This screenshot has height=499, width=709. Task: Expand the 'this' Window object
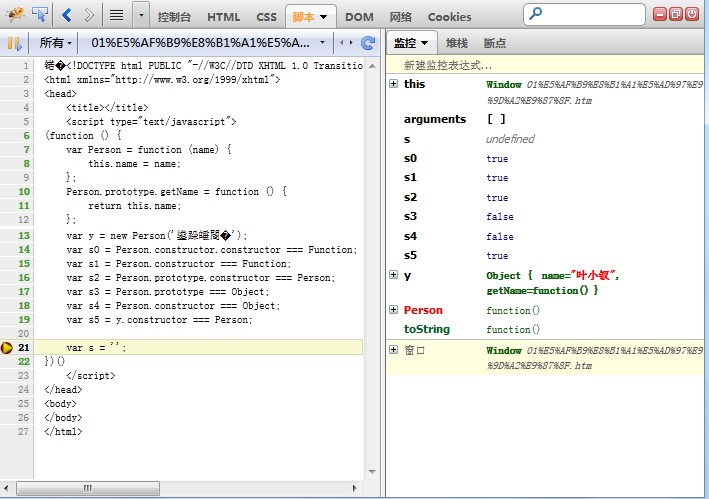tap(393, 84)
